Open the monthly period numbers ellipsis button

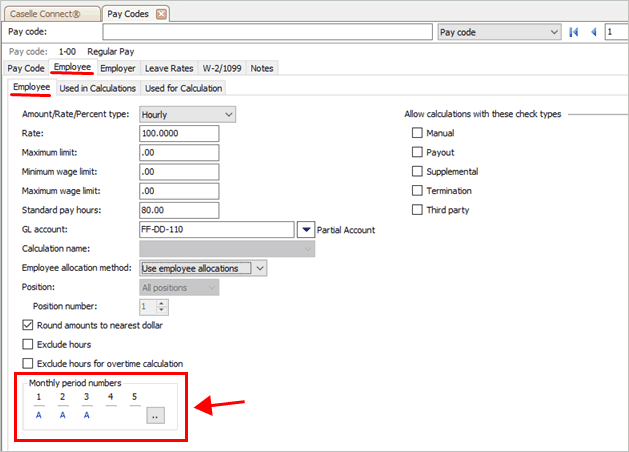click(155, 416)
